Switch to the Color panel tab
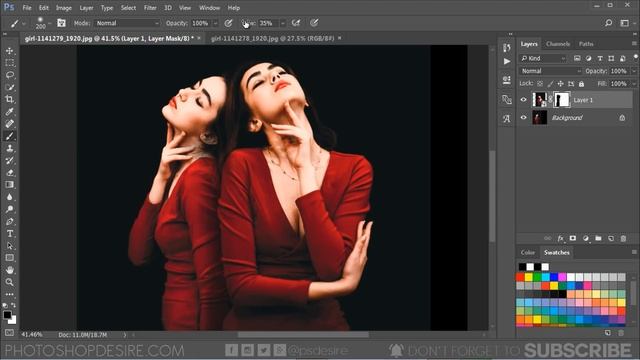The height and width of the screenshot is (360, 640). [x=528, y=253]
